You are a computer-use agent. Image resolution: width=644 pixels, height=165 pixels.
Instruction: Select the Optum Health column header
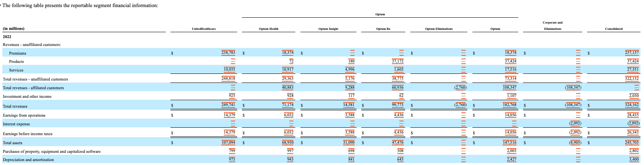coord(269,29)
